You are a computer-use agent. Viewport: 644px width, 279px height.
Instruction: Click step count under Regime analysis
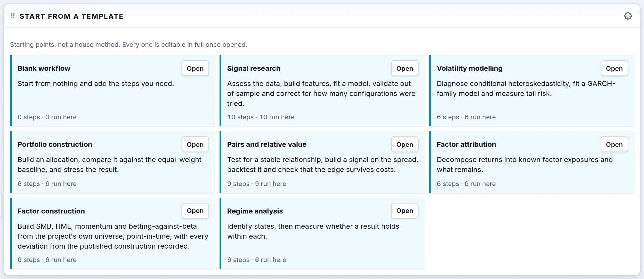(x=257, y=260)
